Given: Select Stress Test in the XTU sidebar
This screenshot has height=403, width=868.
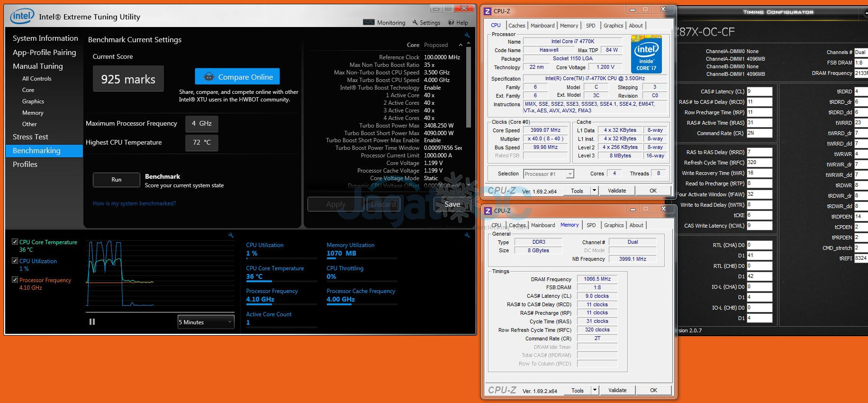Looking at the screenshot, I should coord(30,137).
